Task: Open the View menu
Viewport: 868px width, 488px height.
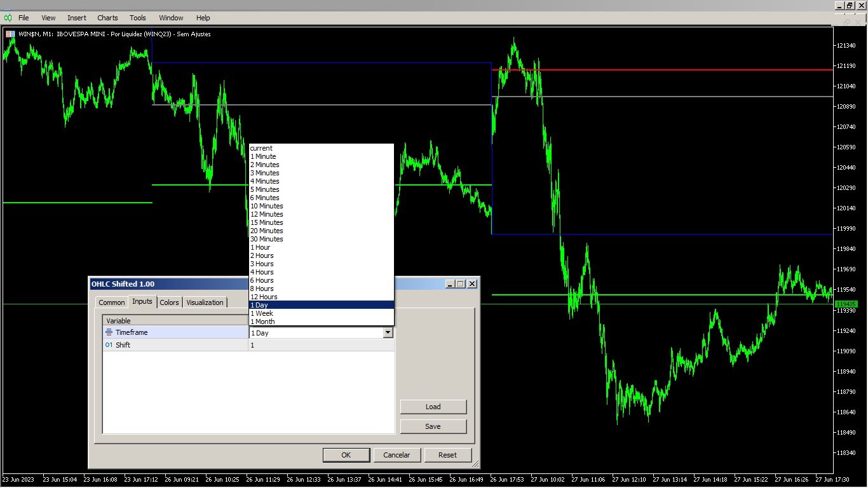Action: pyautogui.click(x=48, y=18)
